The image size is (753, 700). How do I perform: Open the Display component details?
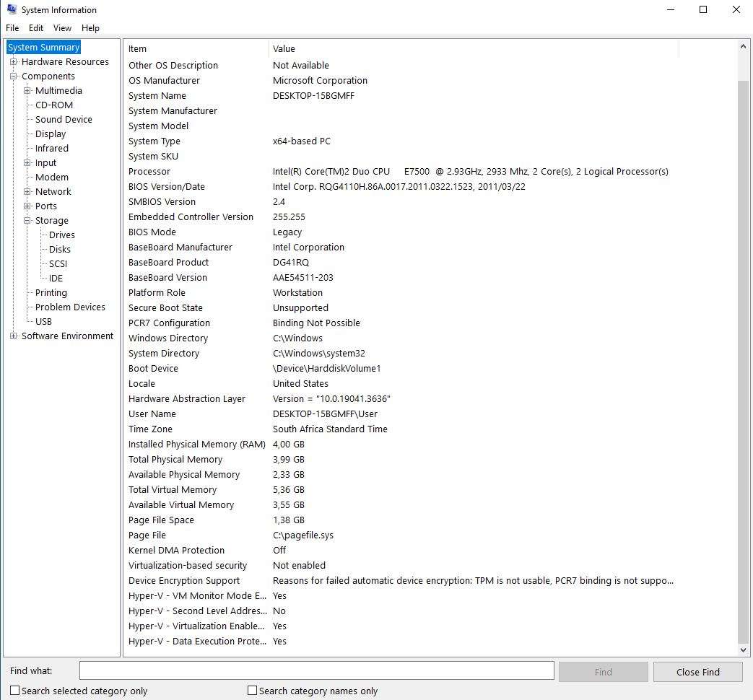pos(50,134)
